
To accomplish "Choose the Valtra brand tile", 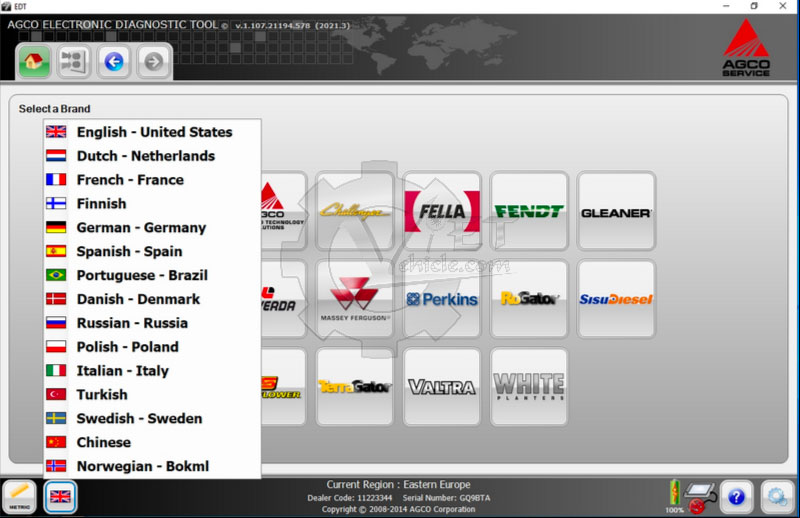I will pos(441,386).
